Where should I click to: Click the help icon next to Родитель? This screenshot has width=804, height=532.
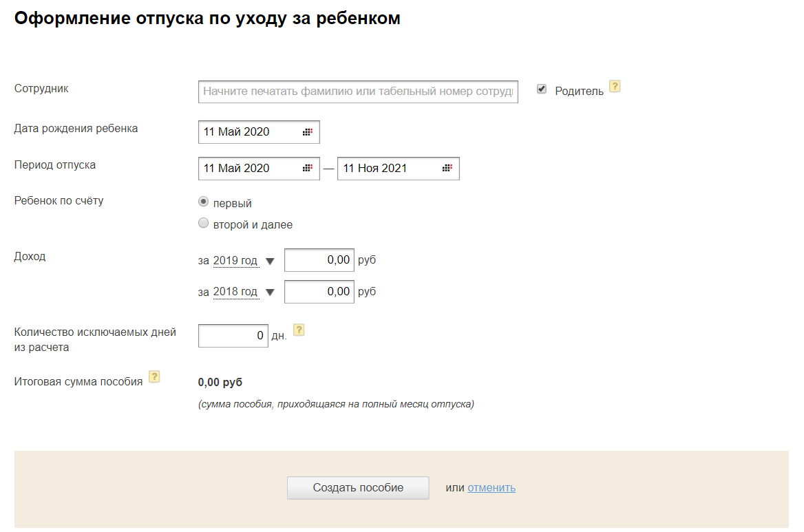[615, 87]
